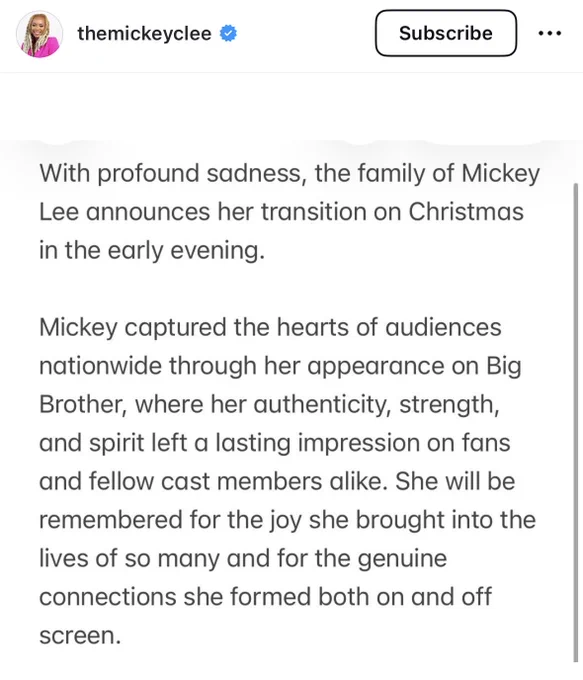Click the vertical scrollbar beside the statement
The height and width of the screenshot is (680, 583).
(576, 423)
